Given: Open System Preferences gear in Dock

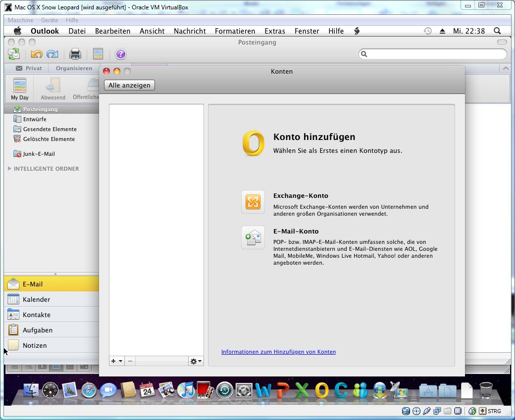Looking at the screenshot, I should 244,390.
